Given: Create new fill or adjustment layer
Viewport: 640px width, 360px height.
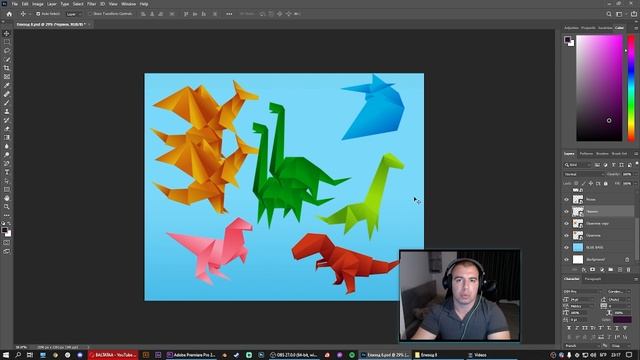Looking at the screenshot, I should [602, 270].
